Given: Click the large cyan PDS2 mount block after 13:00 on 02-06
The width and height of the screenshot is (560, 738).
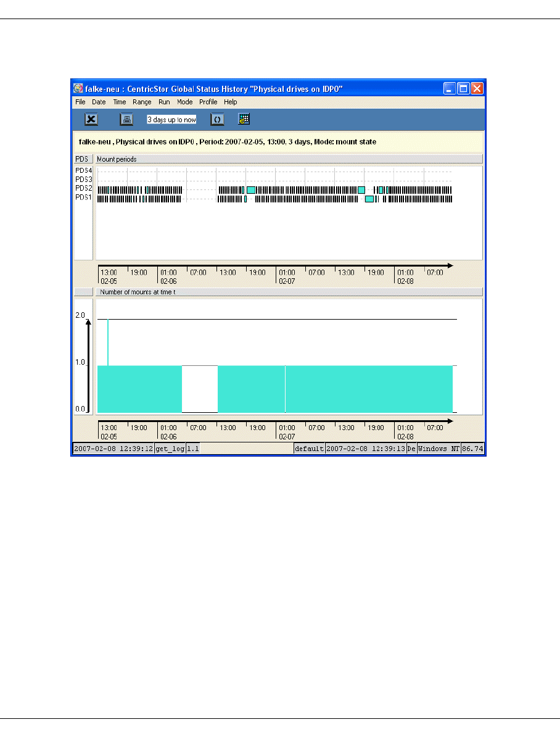Looking at the screenshot, I should pos(251,190).
